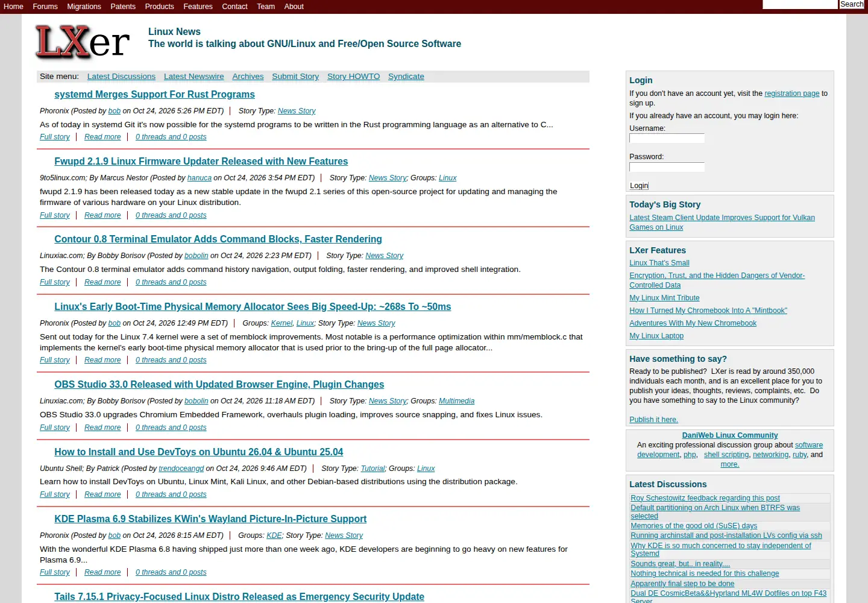Go to the Patents page
Screen dimensions: 868x603
point(123,7)
